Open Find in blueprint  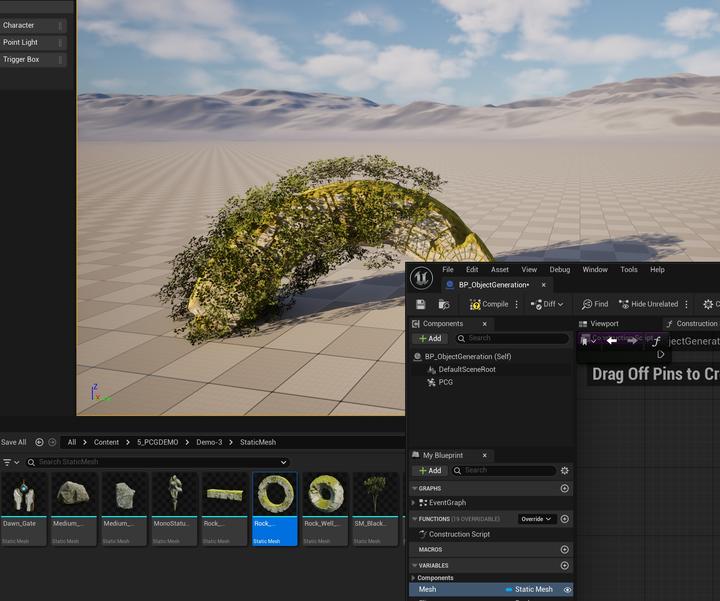pyautogui.click(x=595, y=304)
